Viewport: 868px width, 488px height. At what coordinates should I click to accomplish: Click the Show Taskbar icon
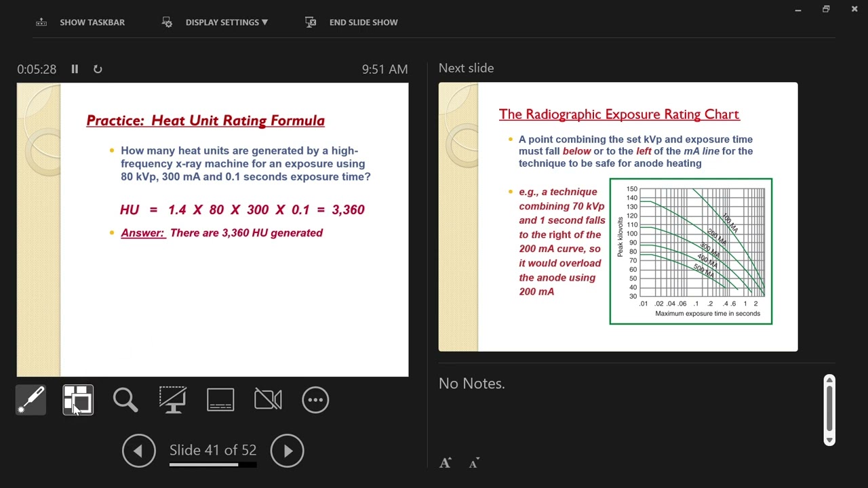[41, 22]
